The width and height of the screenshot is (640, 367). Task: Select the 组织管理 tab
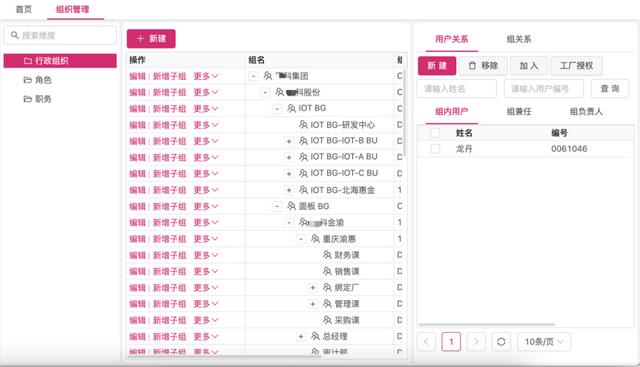(x=73, y=9)
